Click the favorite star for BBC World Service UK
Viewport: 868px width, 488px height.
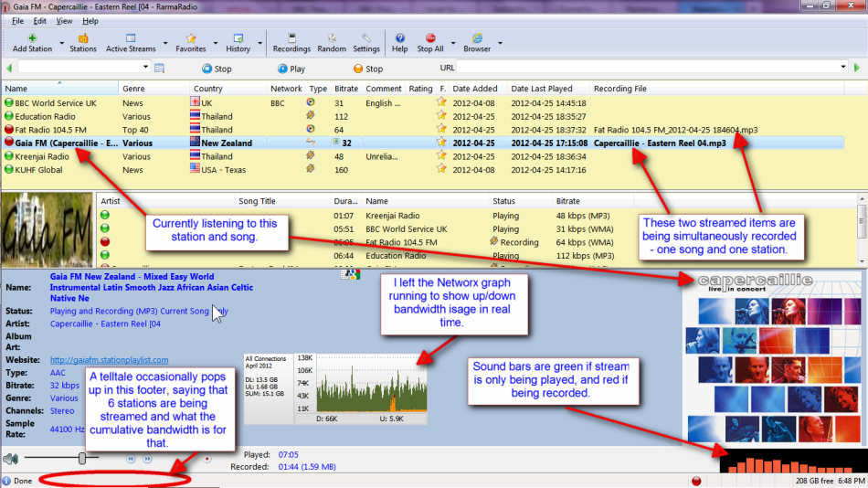point(441,102)
